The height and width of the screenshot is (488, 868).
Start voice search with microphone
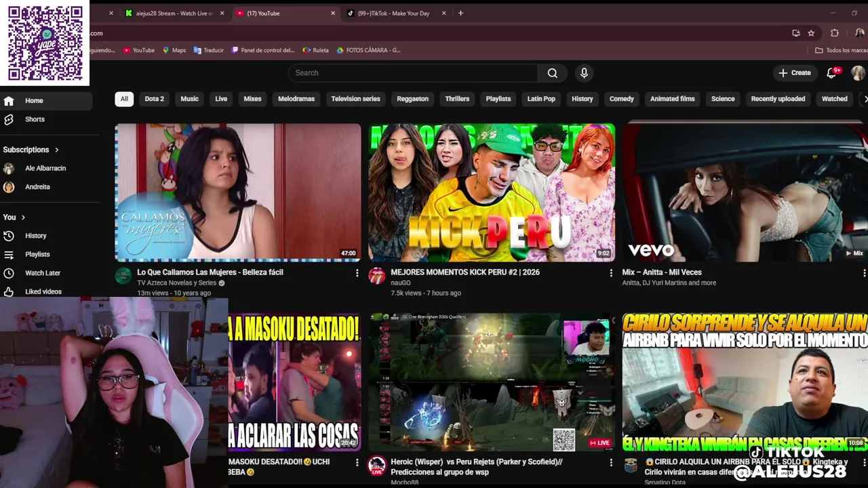point(584,73)
